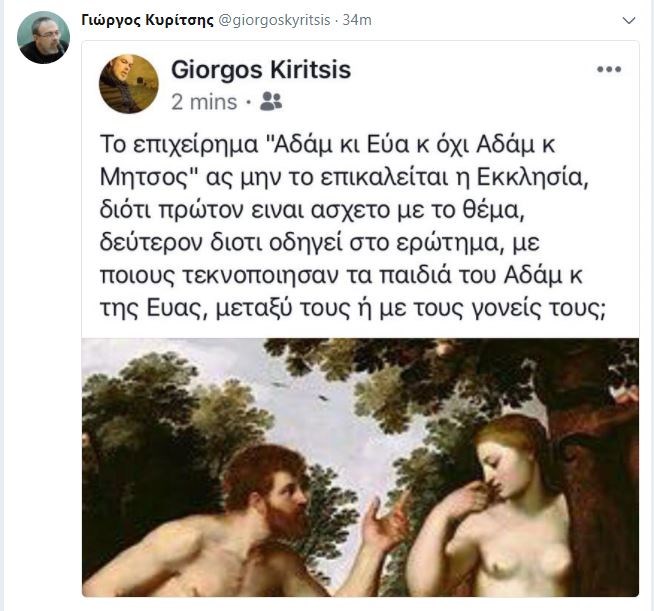This screenshot has height=611, width=654.
Task: Open the Γιώργος Κυρίτσης display name
Action: point(148,20)
